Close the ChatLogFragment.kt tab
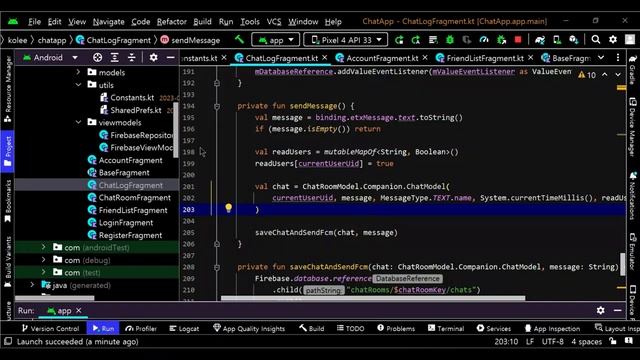The image size is (640, 360). click(x=325, y=58)
